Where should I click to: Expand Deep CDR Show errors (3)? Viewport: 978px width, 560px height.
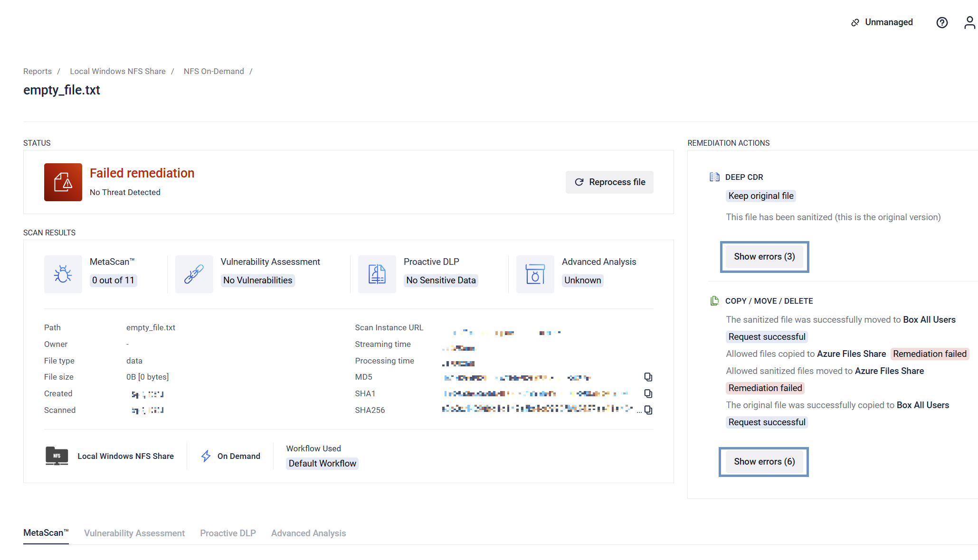click(x=764, y=257)
